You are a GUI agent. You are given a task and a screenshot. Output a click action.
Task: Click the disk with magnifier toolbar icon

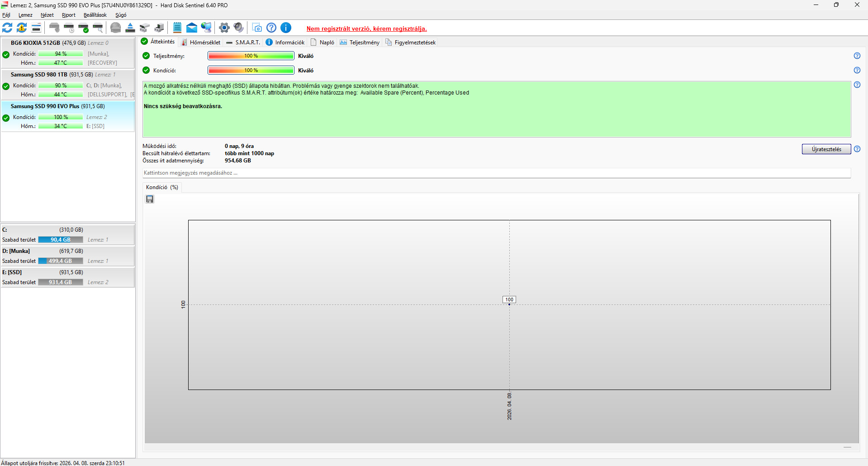(98, 28)
